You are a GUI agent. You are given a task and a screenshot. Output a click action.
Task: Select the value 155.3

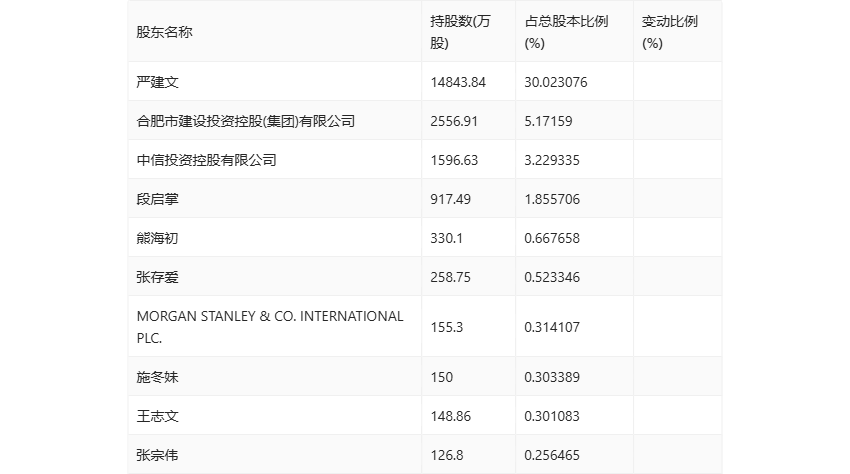tap(447, 327)
